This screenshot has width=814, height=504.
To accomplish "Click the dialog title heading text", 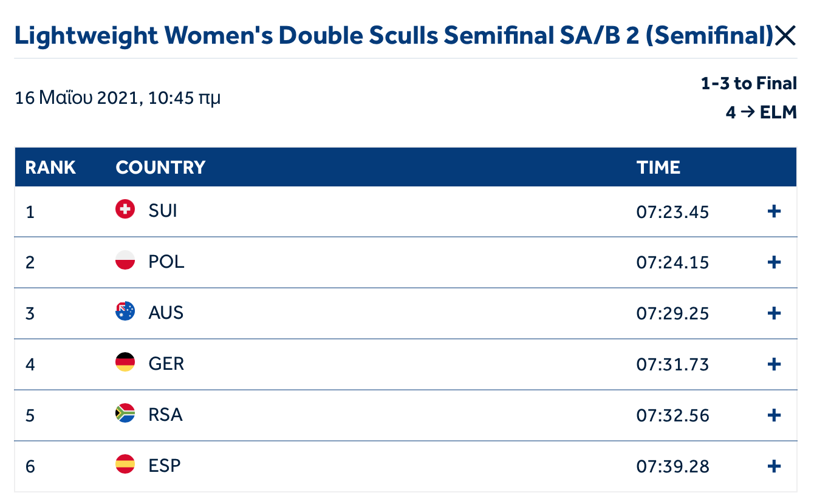I will pos(394,36).
